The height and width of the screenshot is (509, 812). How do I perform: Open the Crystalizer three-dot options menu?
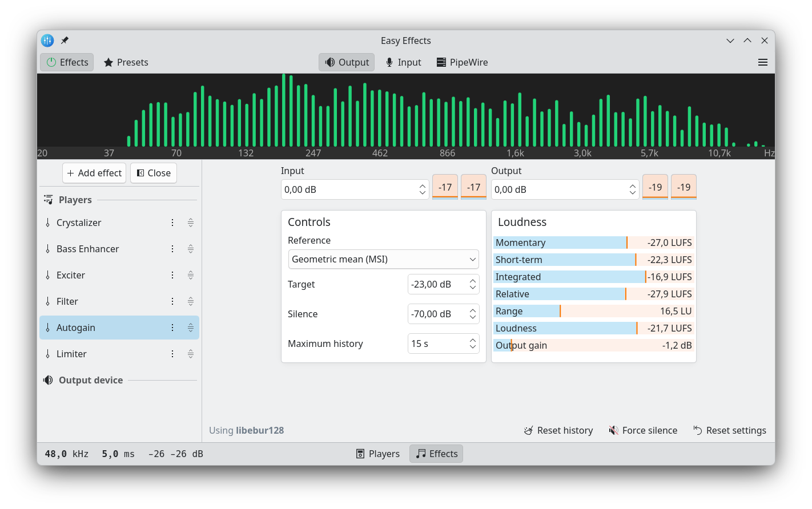(172, 223)
